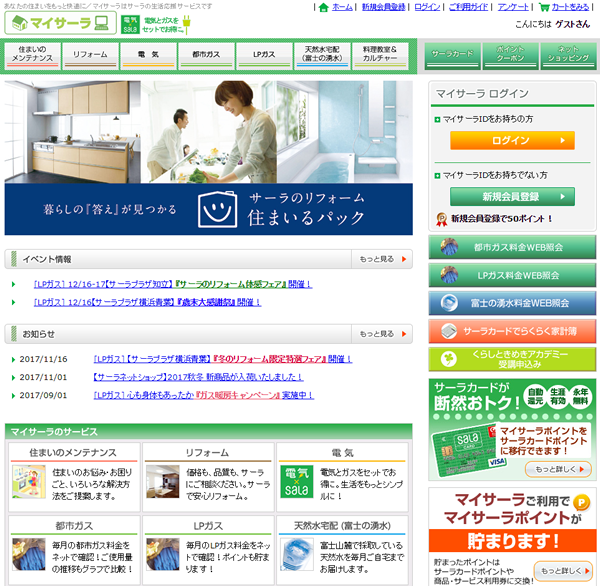Open ガス暖房キャンペーン news link
The height and width of the screenshot is (586, 600).
(x=204, y=395)
